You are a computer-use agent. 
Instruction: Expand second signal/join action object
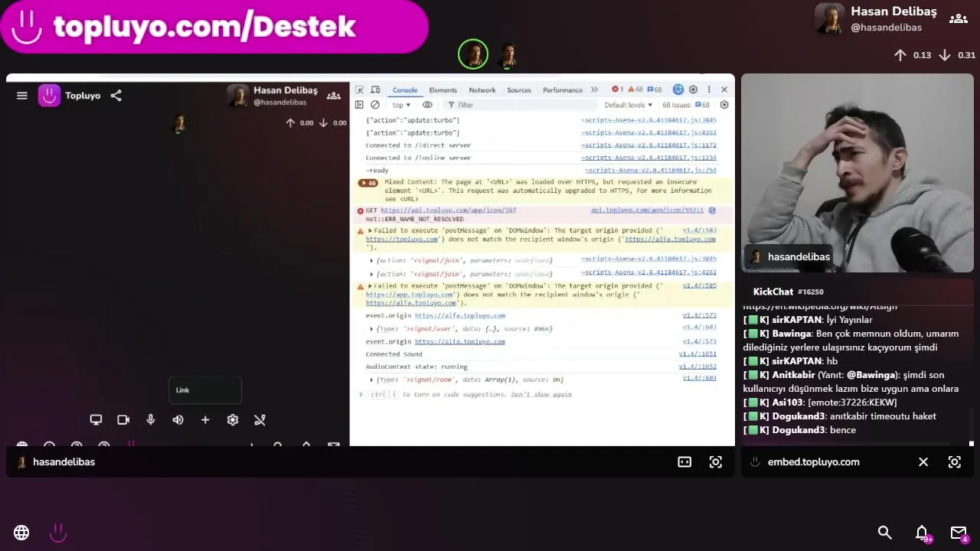coord(372,274)
